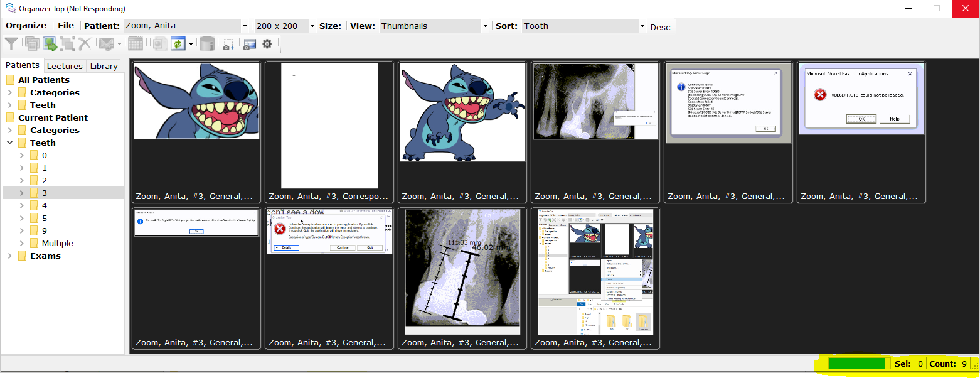
Task: Open the database info icon
Action: (206, 44)
